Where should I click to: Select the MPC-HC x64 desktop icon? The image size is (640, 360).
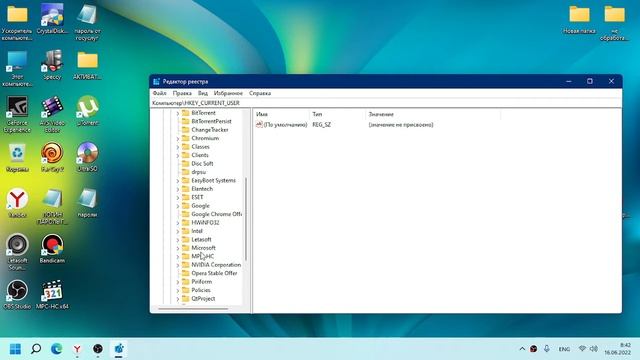(52, 294)
